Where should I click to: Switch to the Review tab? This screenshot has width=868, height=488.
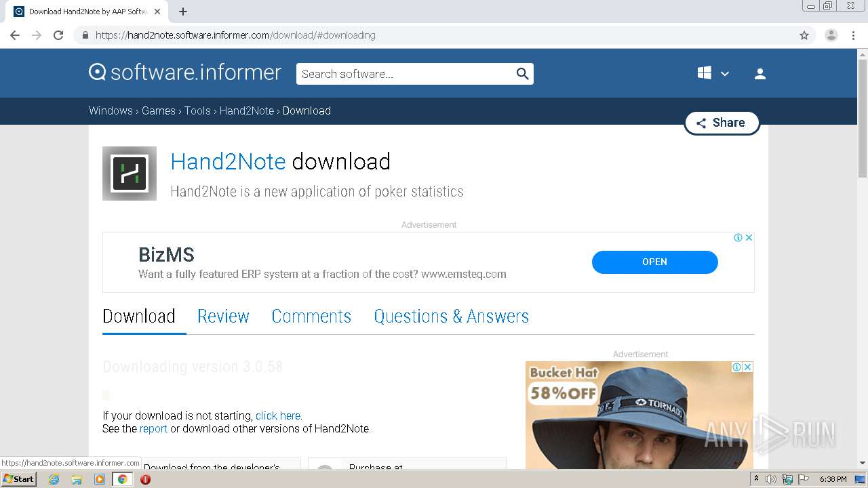point(223,317)
